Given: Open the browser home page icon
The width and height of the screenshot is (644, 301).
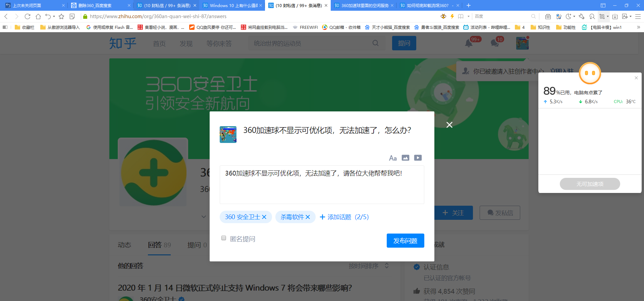Looking at the screenshot, I should [x=38, y=16].
